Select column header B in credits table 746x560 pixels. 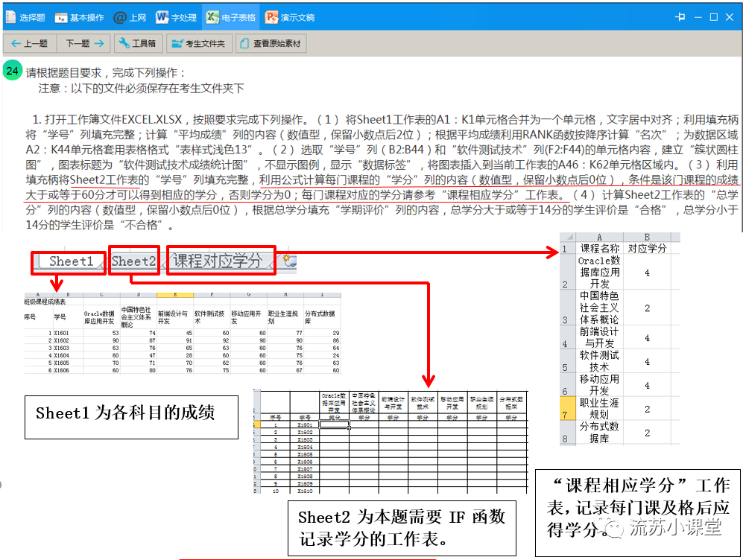click(x=647, y=238)
